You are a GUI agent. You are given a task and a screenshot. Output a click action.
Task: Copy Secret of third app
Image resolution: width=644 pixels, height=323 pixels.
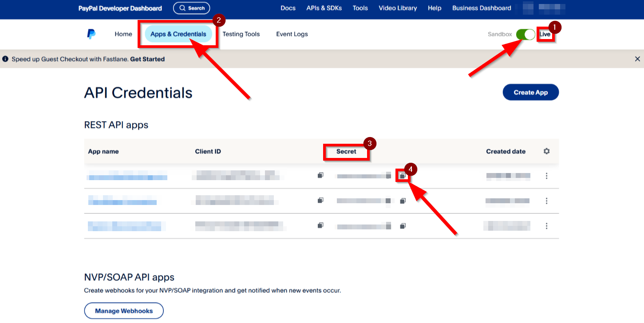click(403, 226)
